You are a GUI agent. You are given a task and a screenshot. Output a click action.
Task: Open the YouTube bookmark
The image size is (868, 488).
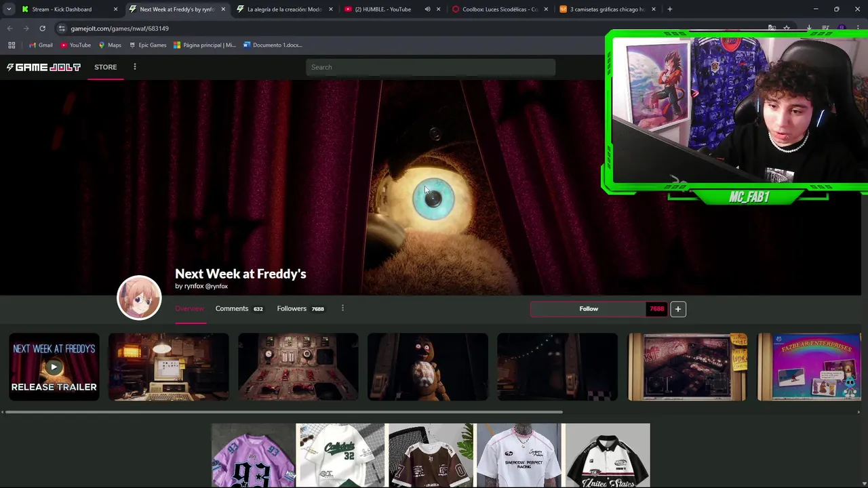point(75,45)
